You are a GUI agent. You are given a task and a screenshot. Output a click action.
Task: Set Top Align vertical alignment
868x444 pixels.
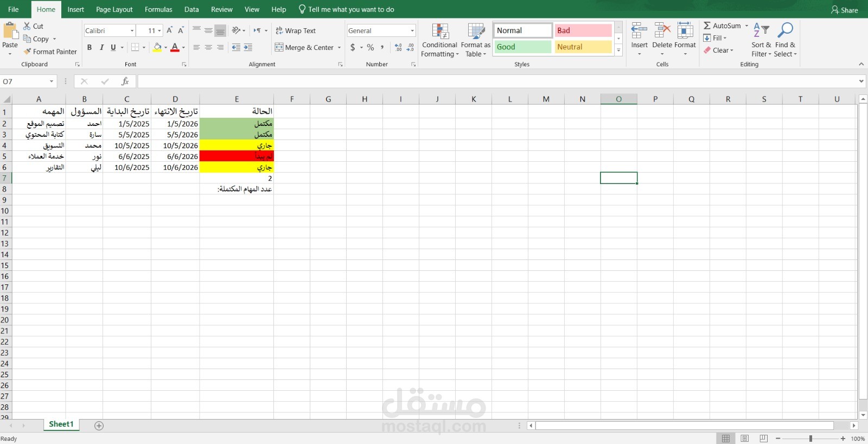(x=196, y=30)
